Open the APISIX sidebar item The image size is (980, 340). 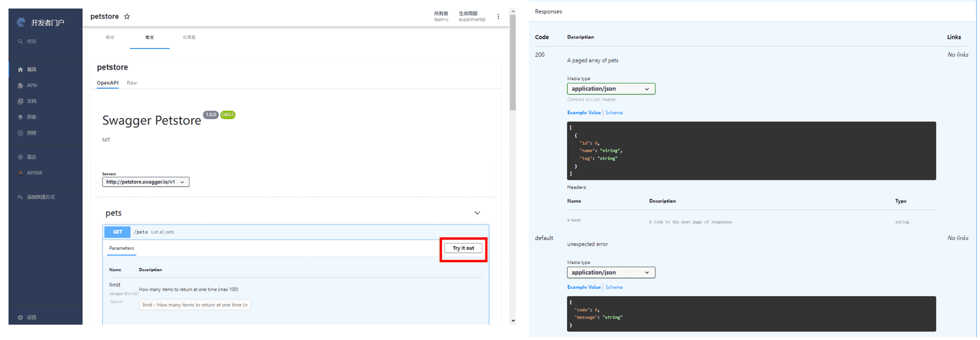click(x=30, y=173)
